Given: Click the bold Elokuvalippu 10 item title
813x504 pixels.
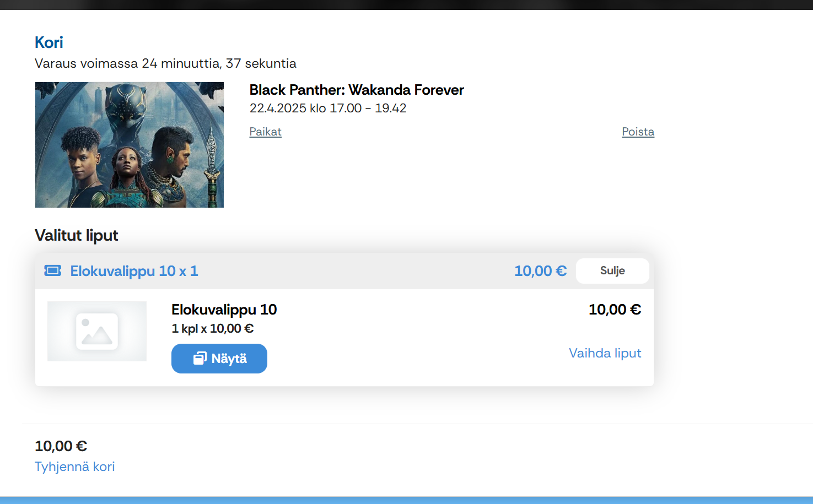Looking at the screenshot, I should (224, 310).
